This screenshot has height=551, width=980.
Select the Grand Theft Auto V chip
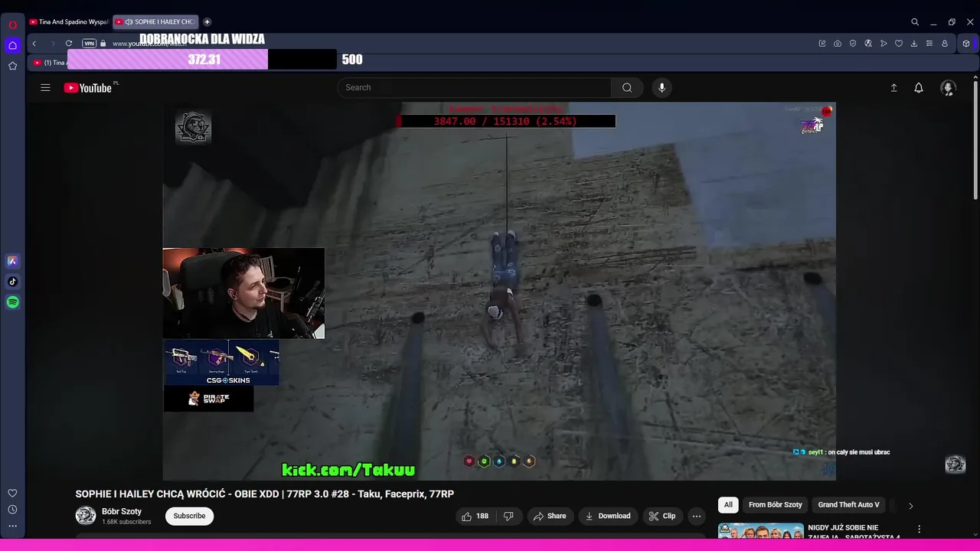848,505
